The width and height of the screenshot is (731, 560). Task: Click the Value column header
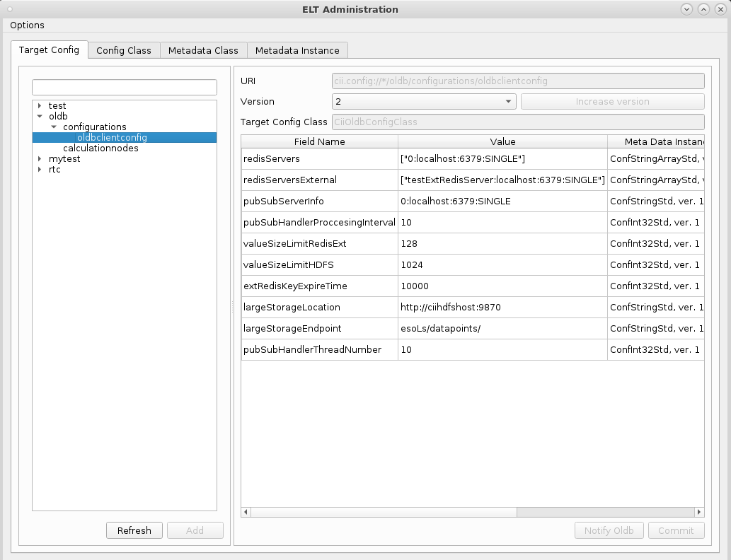click(x=502, y=141)
